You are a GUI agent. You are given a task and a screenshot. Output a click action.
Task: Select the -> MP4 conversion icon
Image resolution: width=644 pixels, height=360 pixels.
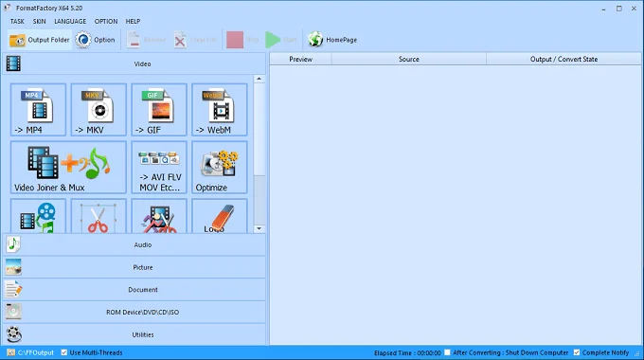click(38, 110)
